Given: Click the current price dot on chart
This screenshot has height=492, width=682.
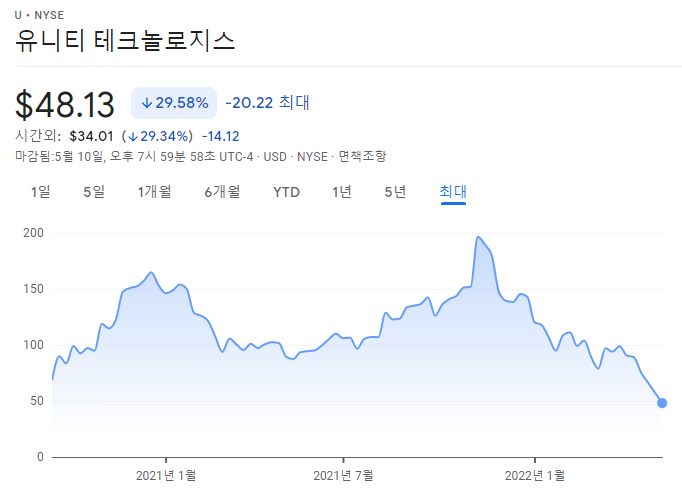Looking at the screenshot, I should (x=662, y=403).
